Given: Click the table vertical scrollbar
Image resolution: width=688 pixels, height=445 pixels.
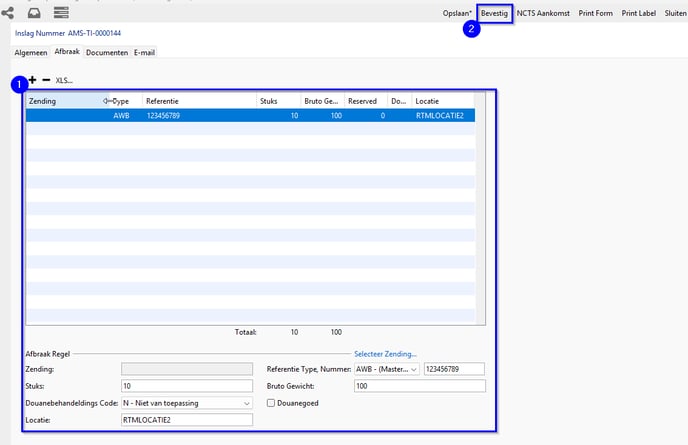Looking at the screenshot, I should pyautogui.click(x=480, y=208).
